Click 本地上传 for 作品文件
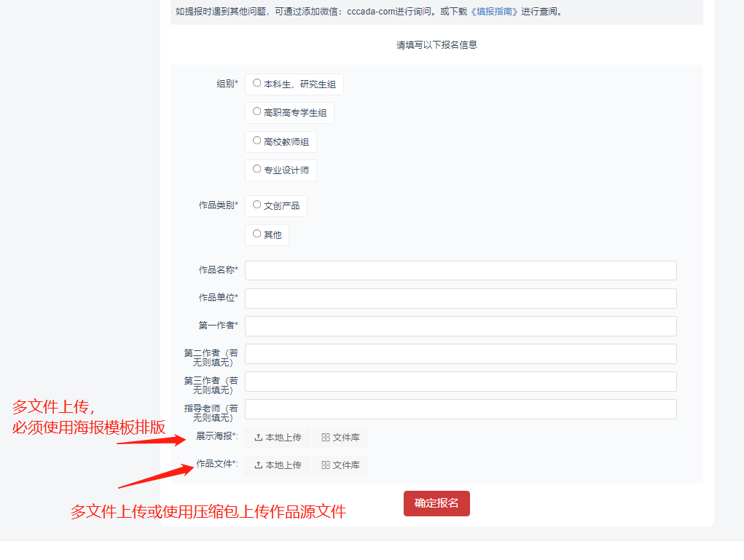This screenshot has width=744, height=560. pyautogui.click(x=278, y=465)
